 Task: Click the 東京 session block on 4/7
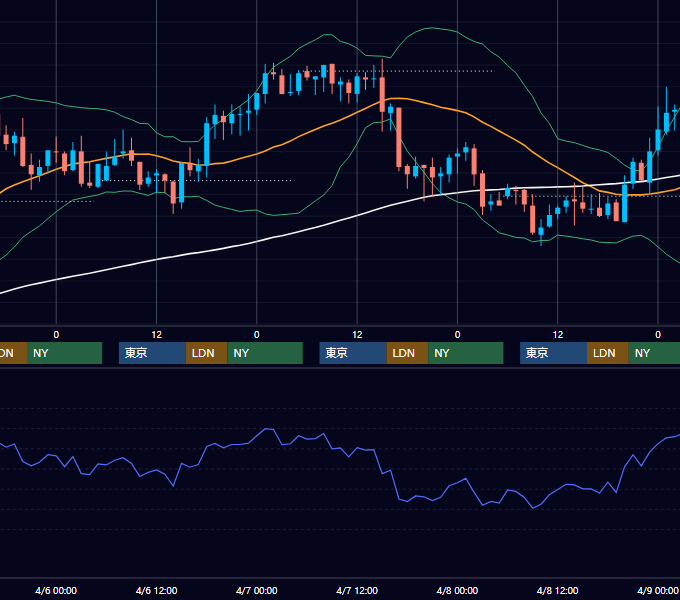pos(353,353)
